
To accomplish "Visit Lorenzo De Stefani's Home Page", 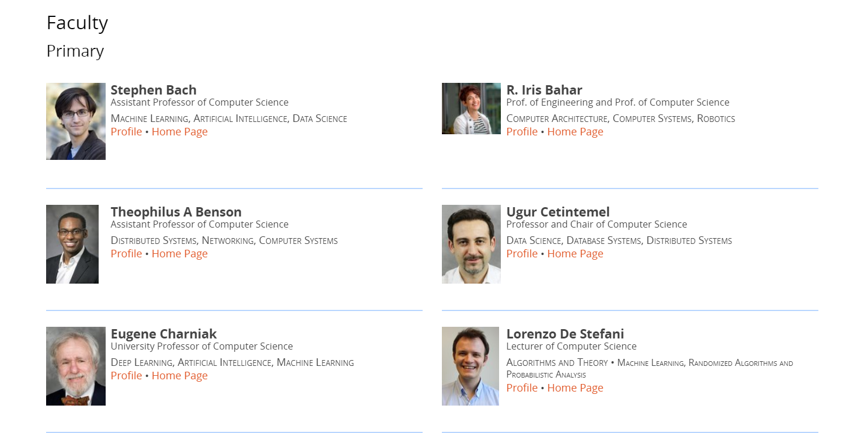I will [576, 388].
